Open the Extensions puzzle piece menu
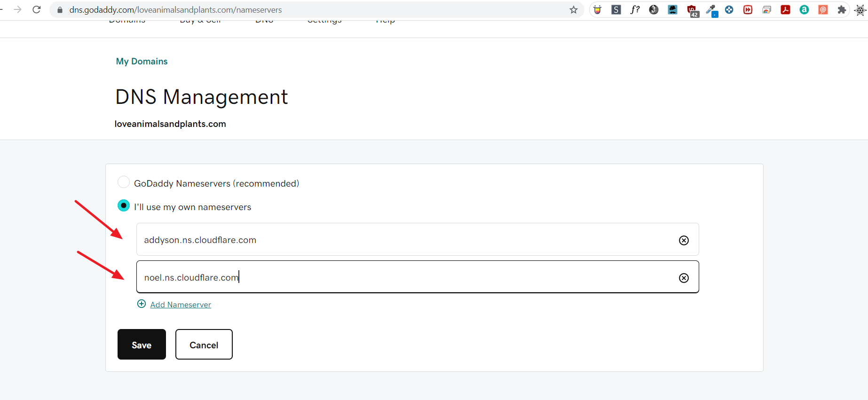 842,10
